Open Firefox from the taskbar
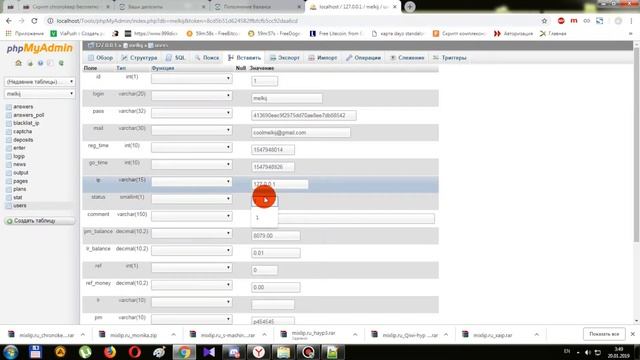 tap(110, 352)
